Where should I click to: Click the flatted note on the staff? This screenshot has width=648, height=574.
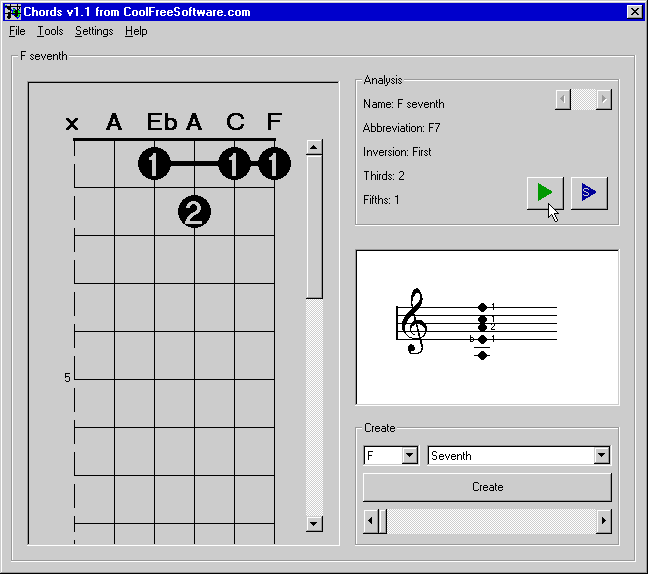(482, 339)
